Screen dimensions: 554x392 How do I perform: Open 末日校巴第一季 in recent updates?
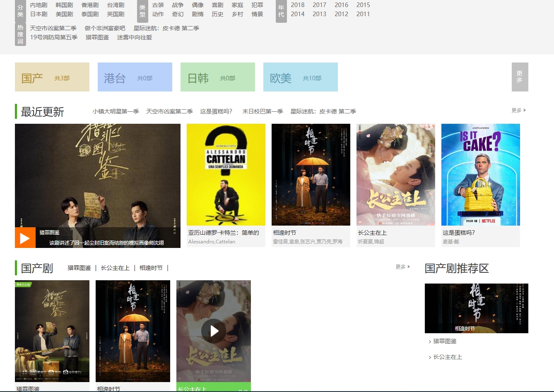point(263,111)
